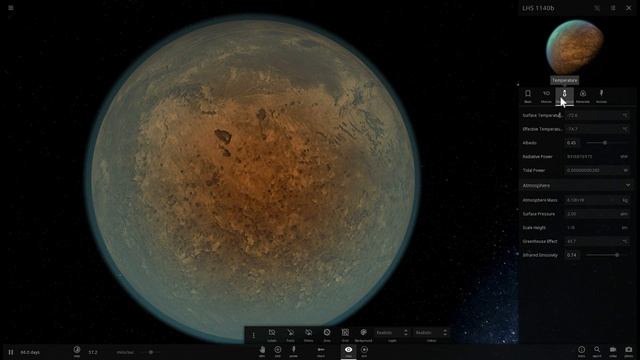Open the Sim tool

tap(364, 351)
